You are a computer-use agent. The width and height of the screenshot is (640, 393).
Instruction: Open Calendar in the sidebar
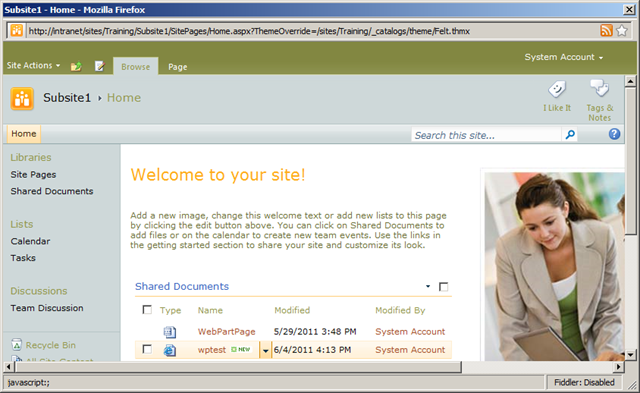click(30, 241)
